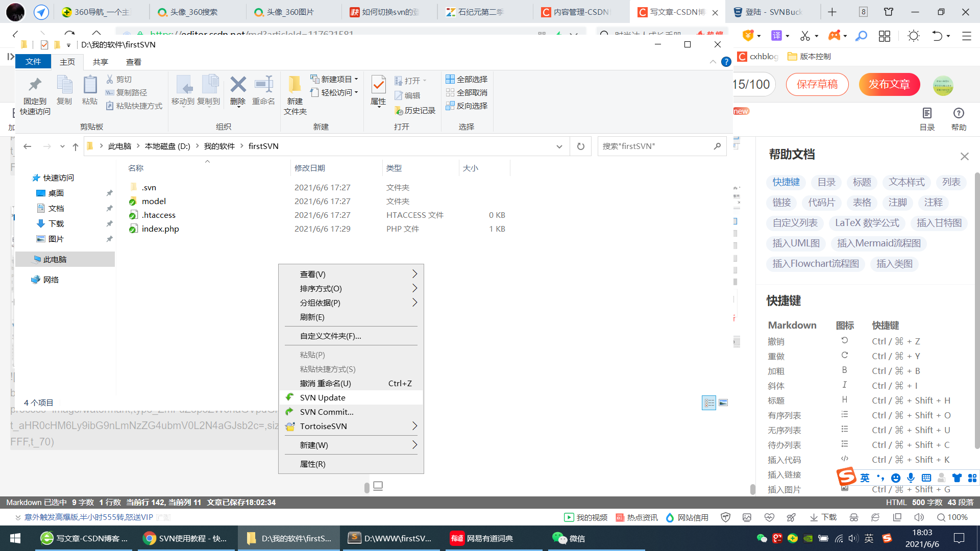This screenshot has height=551, width=980.
Task: Switch to large icons view toggle
Action: (x=723, y=403)
